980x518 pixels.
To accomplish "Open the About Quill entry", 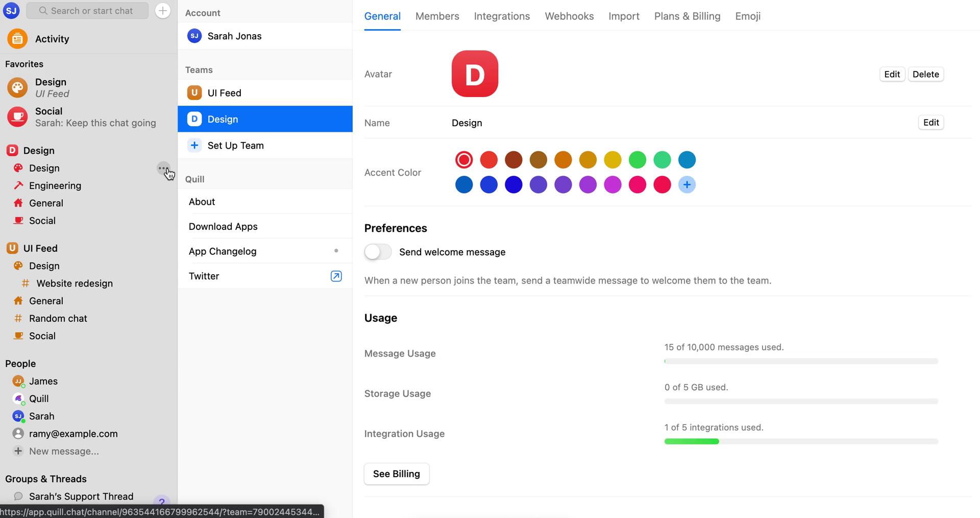I will (265, 201).
